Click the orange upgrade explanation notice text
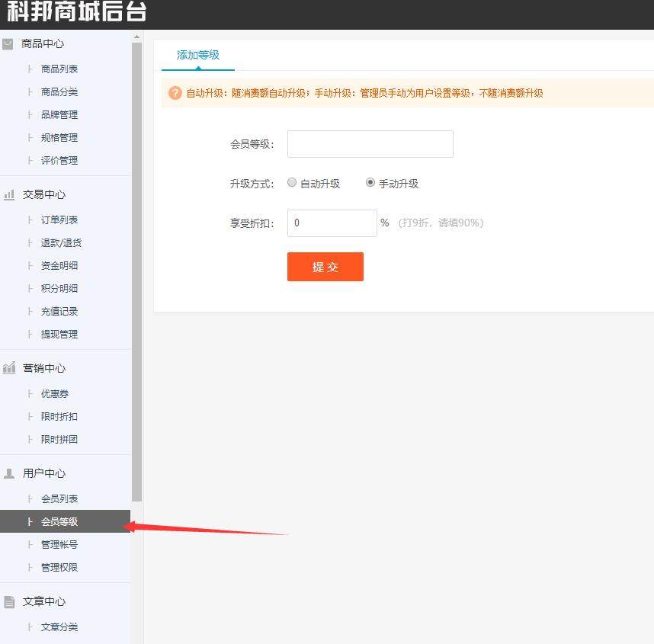The width and height of the screenshot is (654, 644). coord(364,93)
